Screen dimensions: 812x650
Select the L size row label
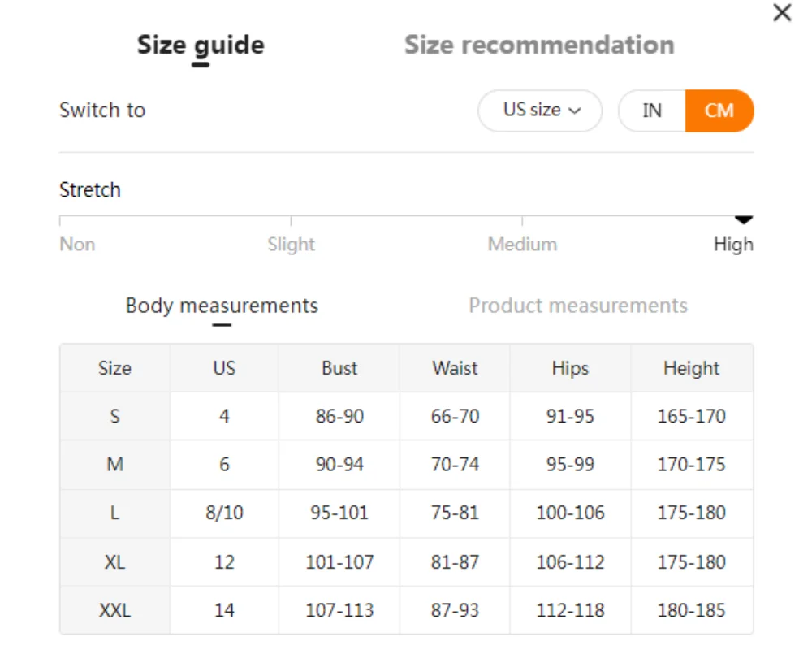click(x=115, y=513)
